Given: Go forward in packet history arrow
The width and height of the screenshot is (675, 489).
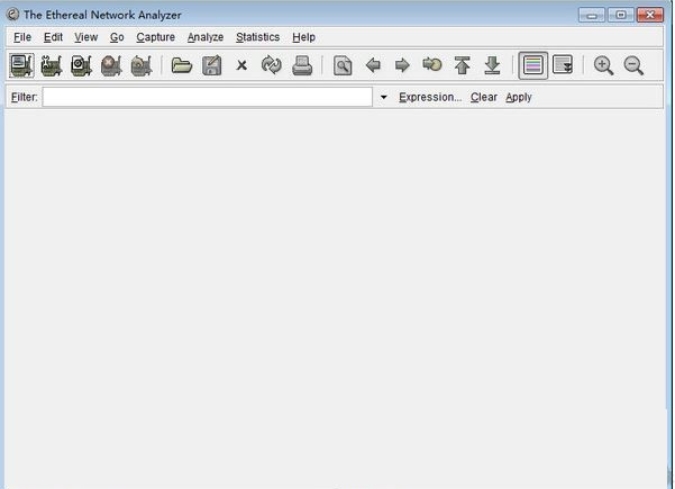Looking at the screenshot, I should (x=402, y=65).
